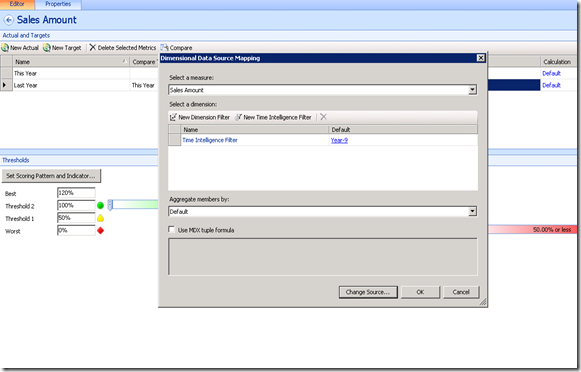Click the New Actual toolbar icon
Image resolution: width=581 pixels, height=372 pixels.
tap(5, 47)
